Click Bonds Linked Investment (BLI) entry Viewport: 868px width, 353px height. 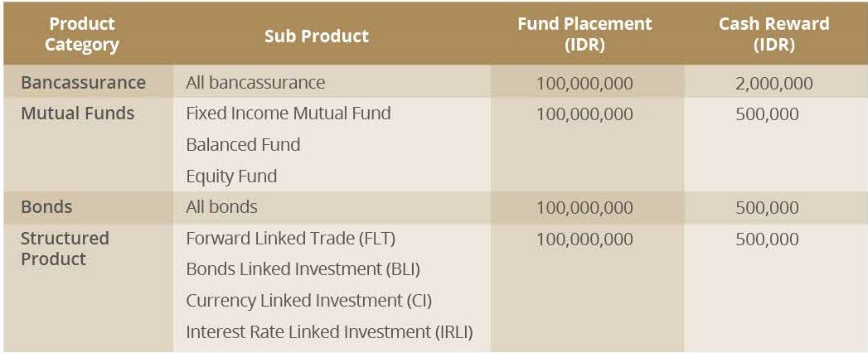point(303,269)
